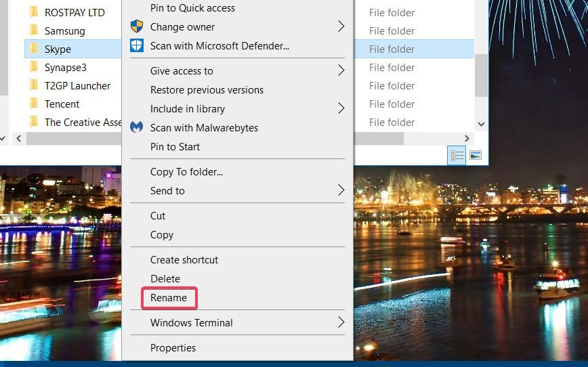Select the Synapse3 folder name

pos(66,68)
